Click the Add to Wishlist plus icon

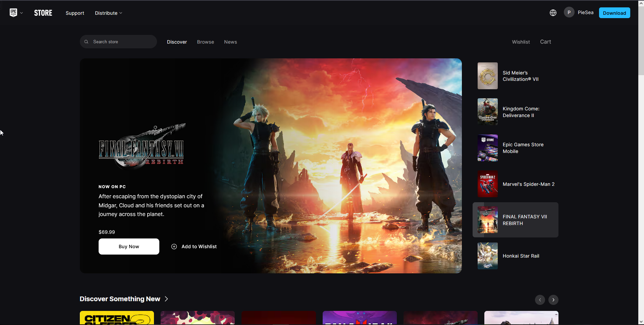pyautogui.click(x=174, y=247)
